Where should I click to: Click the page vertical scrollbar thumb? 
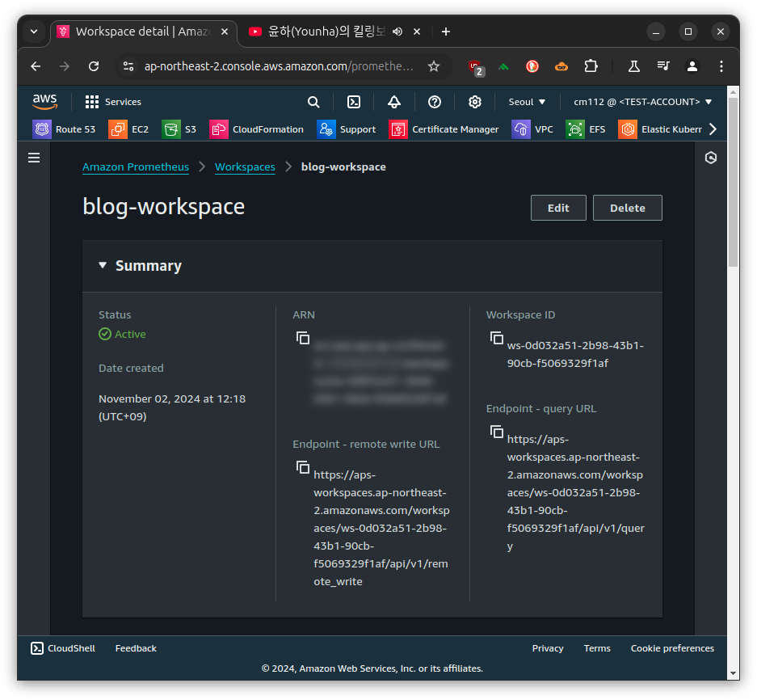[x=733, y=182]
